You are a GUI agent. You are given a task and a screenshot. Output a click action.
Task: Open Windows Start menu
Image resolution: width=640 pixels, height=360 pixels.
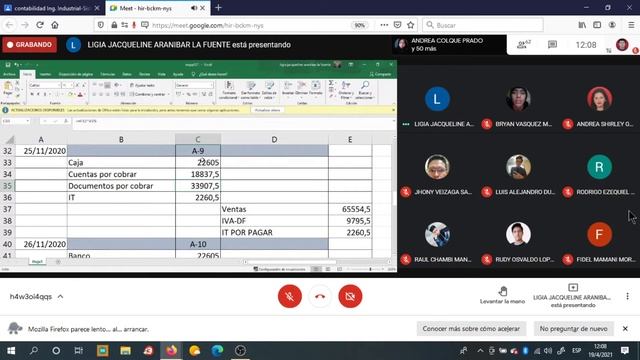(x=11, y=351)
